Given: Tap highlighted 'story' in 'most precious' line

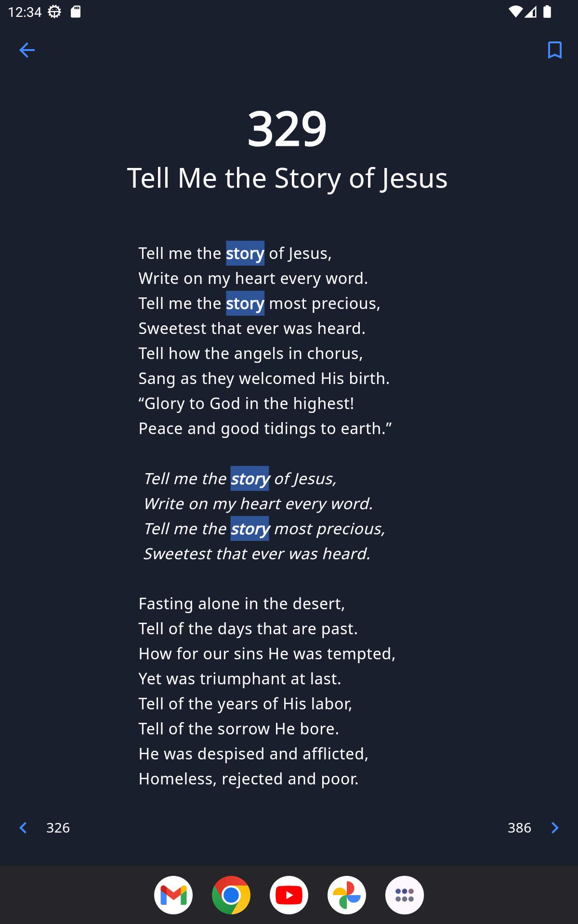Looking at the screenshot, I should tap(245, 303).
